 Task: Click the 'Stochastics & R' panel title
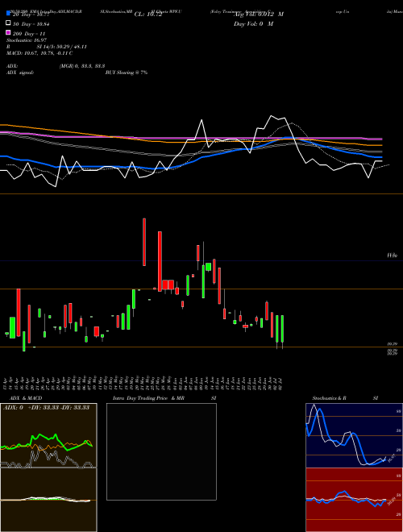[329, 398]
